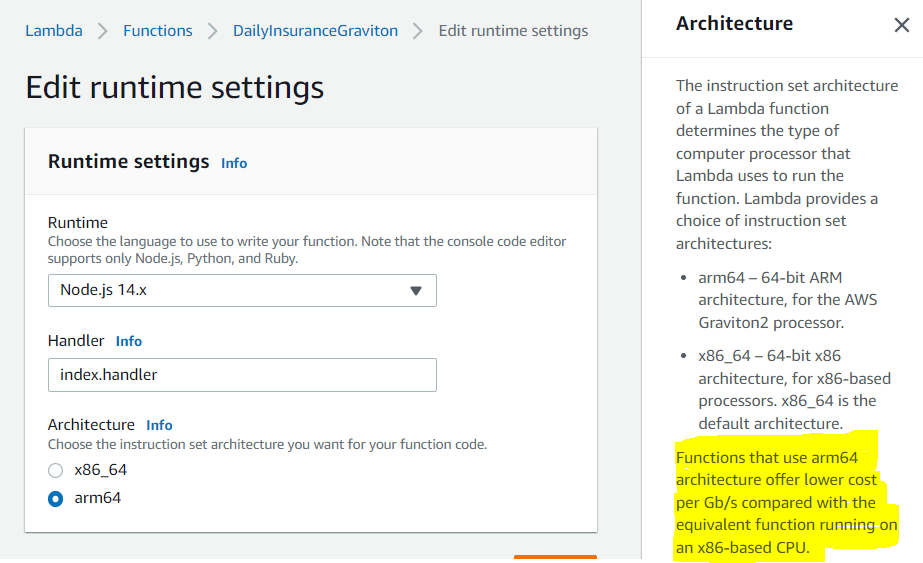Open DailyInsuranceGraviton breadcrumb link

tap(315, 31)
